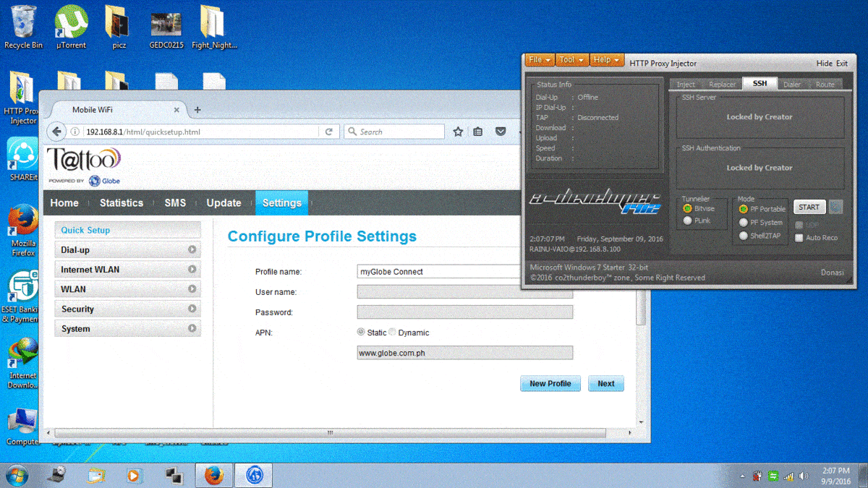This screenshot has width=868, height=488.
Task: Select the PLink tunnelier option
Action: (687, 221)
